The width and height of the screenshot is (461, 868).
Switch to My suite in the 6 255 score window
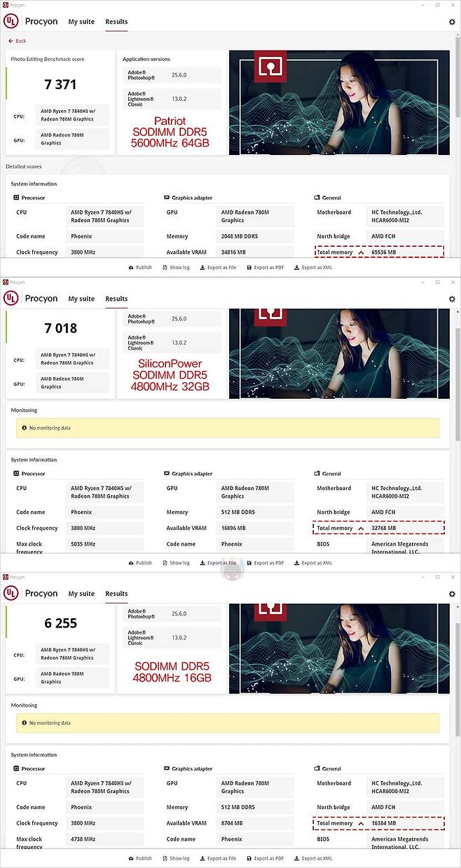pyautogui.click(x=81, y=593)
